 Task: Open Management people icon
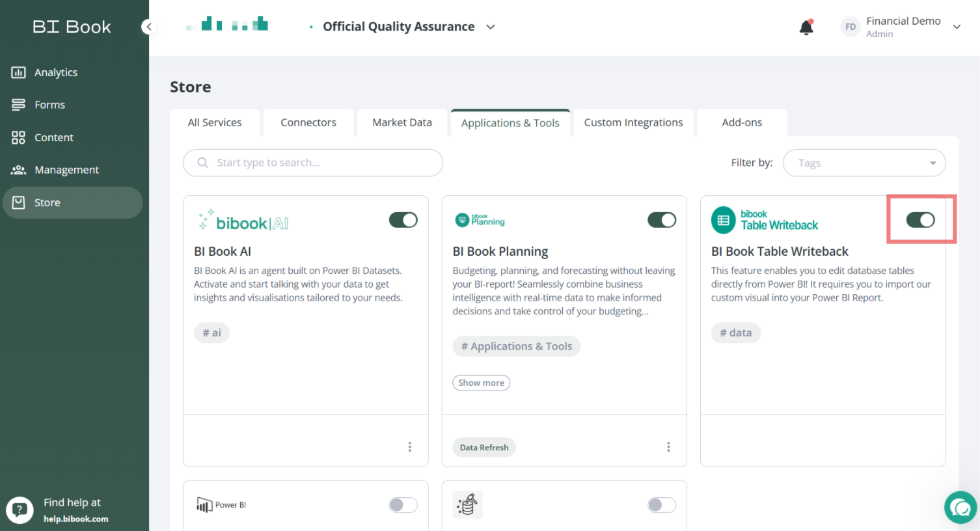tap(18, 170)
